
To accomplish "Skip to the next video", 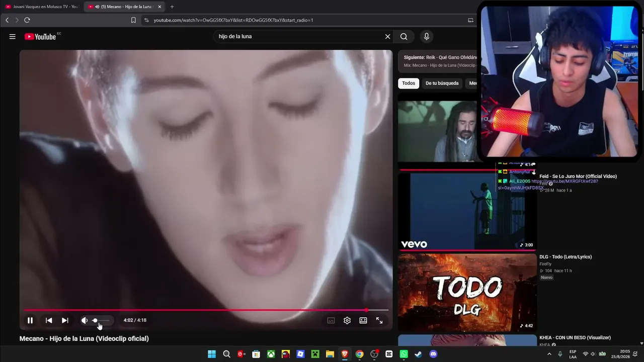I will 65,320.
